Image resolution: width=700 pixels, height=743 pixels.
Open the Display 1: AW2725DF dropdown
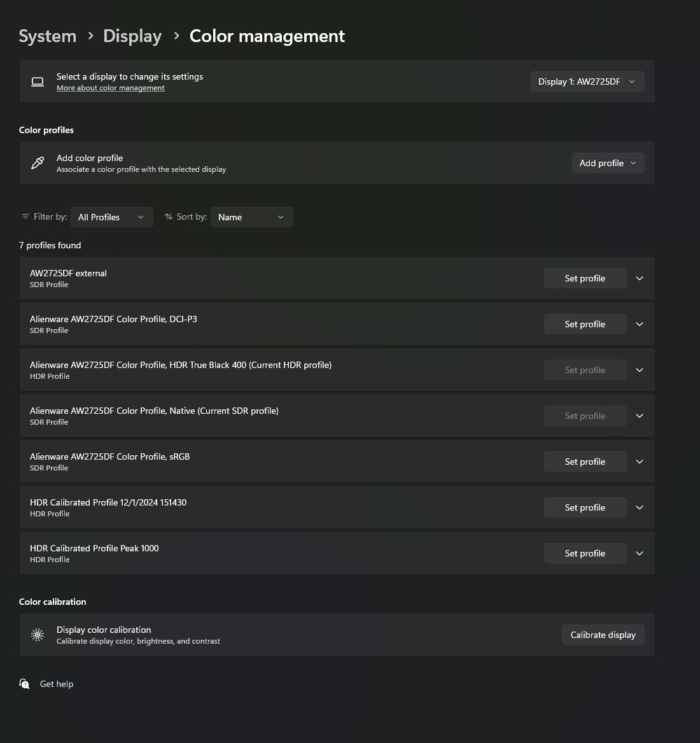(587, 81)
